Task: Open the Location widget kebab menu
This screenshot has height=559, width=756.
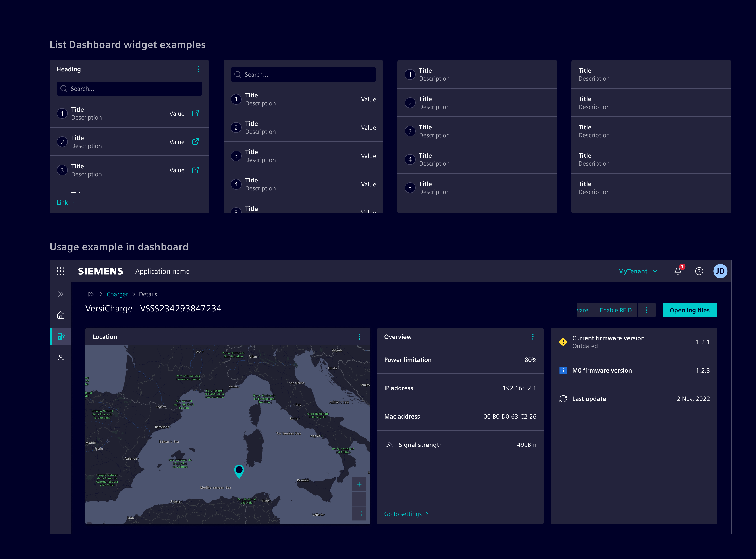Action: (359, 337)
